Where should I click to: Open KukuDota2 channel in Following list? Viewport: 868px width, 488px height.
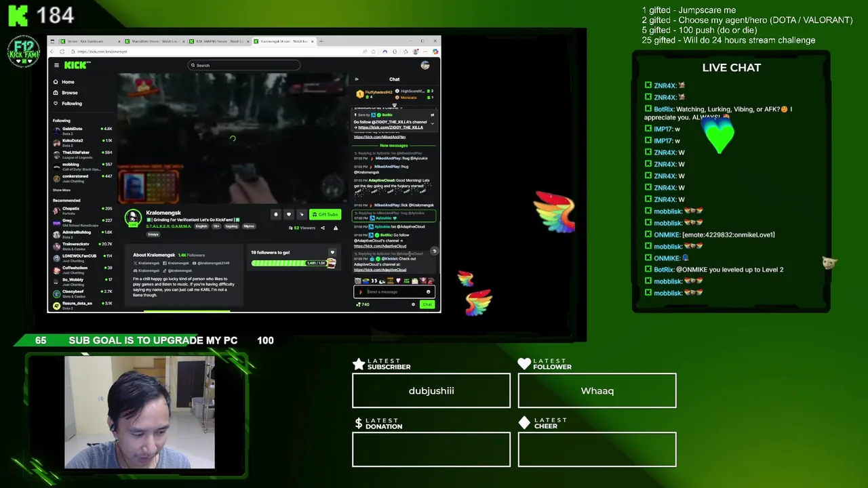pyautogui.click(x=82, y=142)
